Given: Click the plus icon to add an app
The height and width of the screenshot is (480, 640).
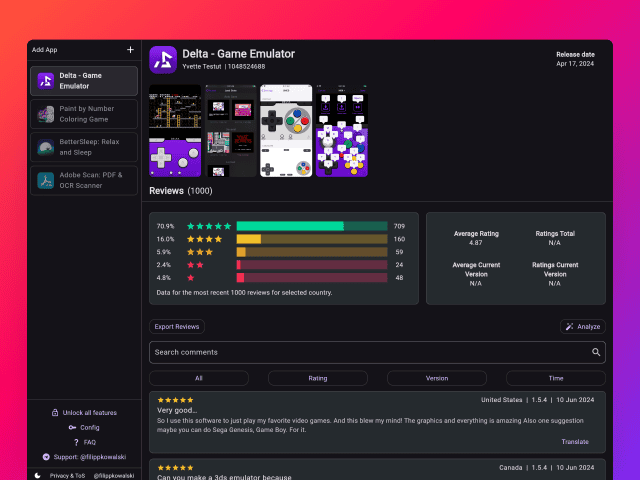Looking at the screenshot, I should pyautogui.click(x=130, y=49).
